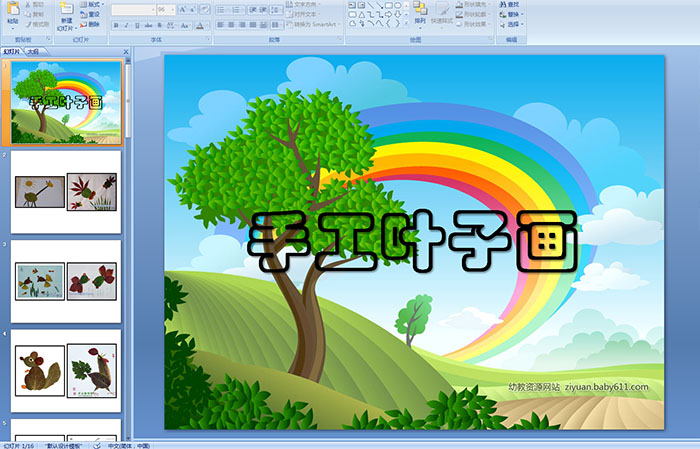This screenshot has height=449, width=700.
Task: Click the Clear Formatting icon
Action: (205, 10)
